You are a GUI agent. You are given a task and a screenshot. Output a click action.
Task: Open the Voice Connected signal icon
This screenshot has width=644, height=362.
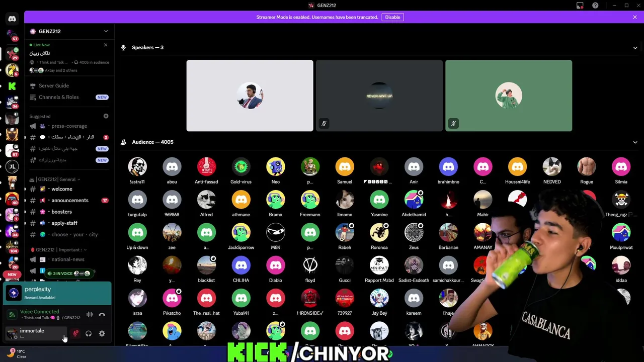pos(12,315)
